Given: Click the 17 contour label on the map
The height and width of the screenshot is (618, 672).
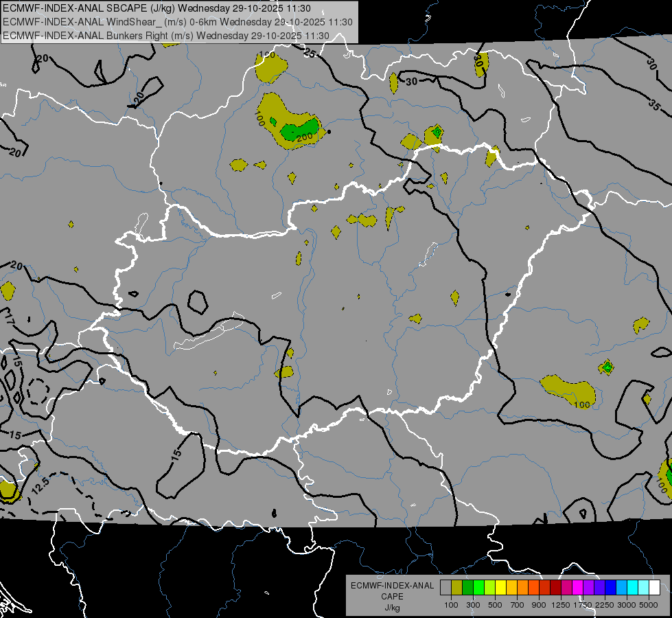Looking at the screenshot, I should pos(9,319).
